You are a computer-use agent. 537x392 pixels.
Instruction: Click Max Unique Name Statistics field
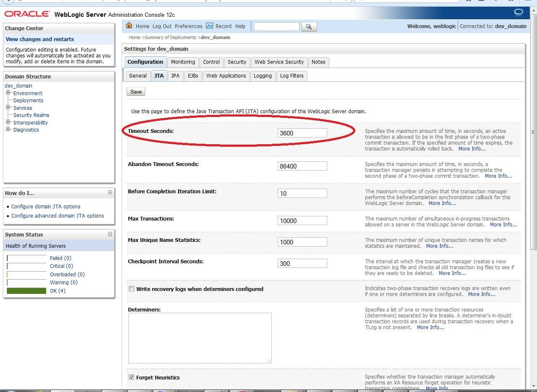(x=302, y=242)
